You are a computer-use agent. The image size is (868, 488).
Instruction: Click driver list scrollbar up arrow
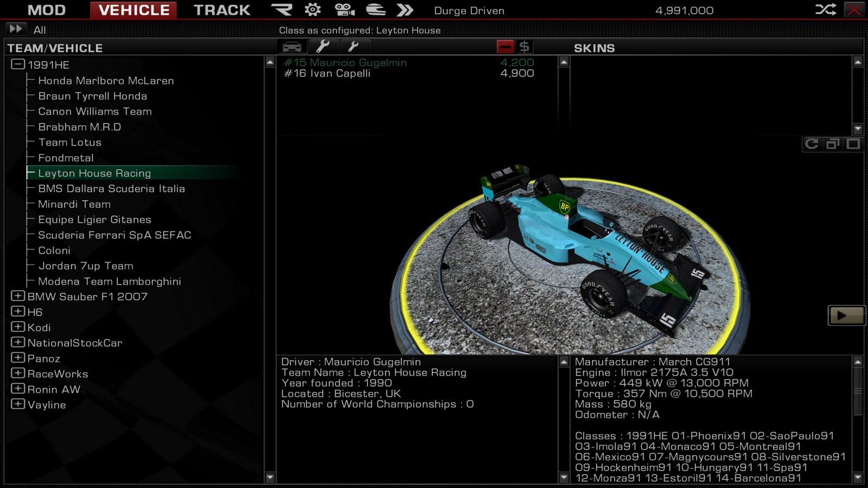[564, 62]
